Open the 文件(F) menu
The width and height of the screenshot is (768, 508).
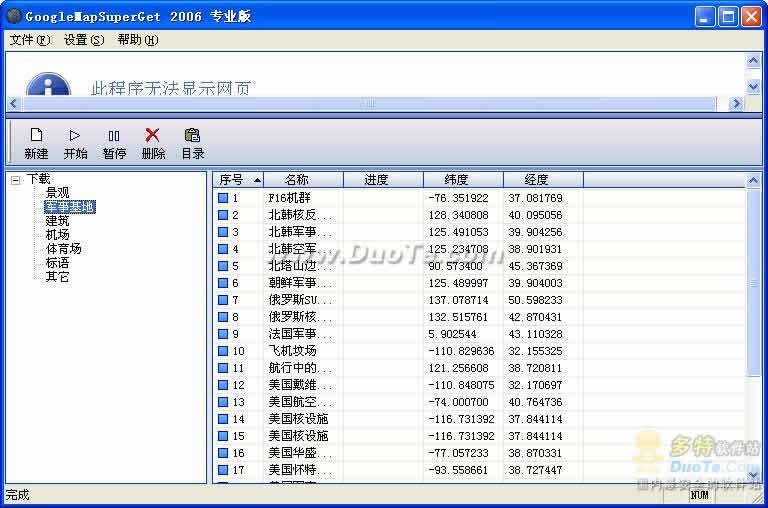29,40
